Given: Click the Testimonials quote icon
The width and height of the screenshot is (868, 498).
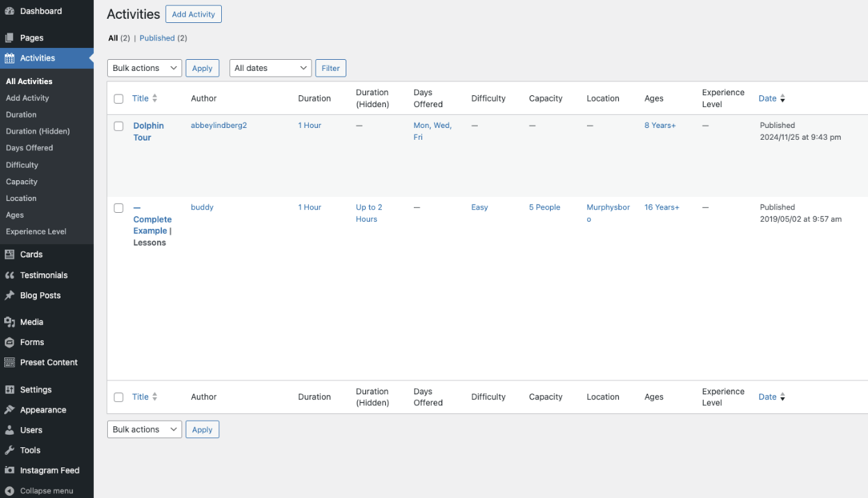Looking at the screenshot, I should pos(10,275).
